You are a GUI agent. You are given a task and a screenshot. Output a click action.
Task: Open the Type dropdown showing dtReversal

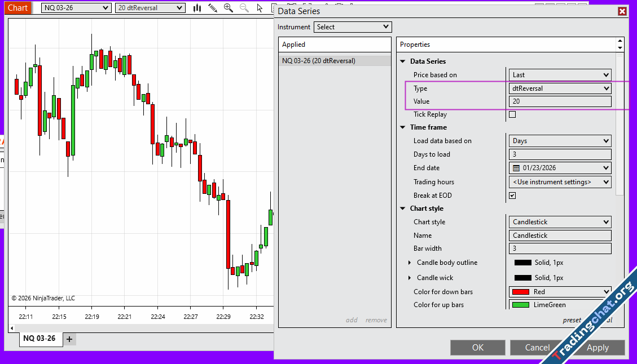[x=560, y=88]
